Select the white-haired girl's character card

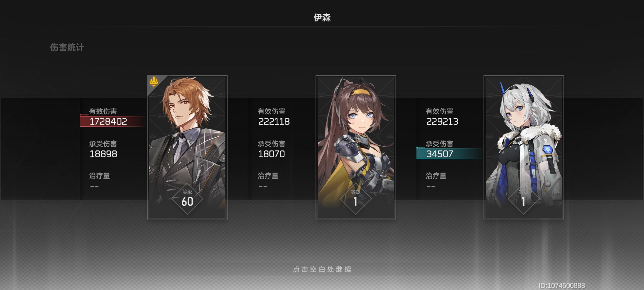point(524,148)
